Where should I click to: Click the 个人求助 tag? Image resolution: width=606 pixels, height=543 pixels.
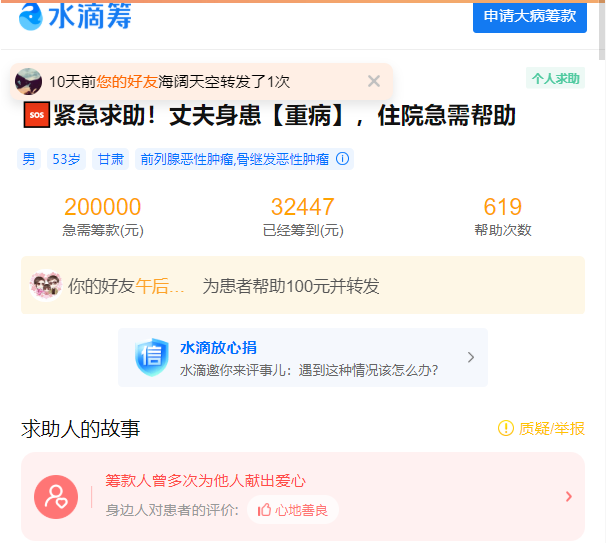[555, 79]
